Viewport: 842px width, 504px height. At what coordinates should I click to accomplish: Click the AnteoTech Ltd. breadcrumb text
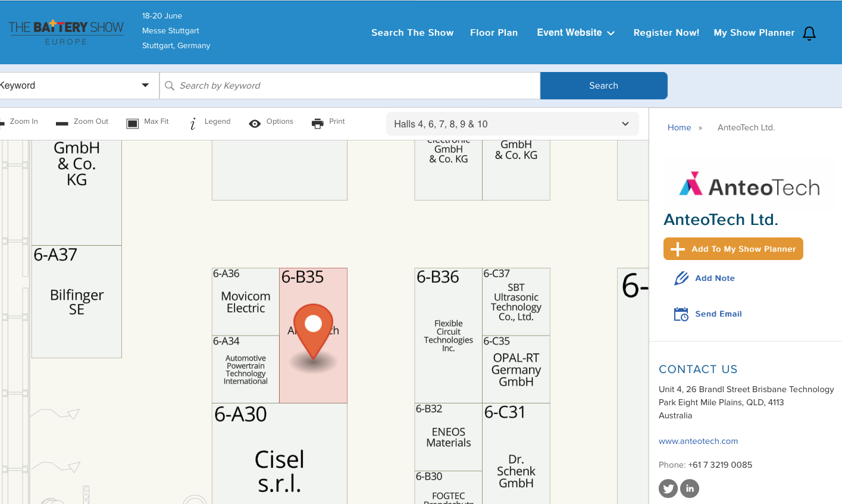[746, 127]
